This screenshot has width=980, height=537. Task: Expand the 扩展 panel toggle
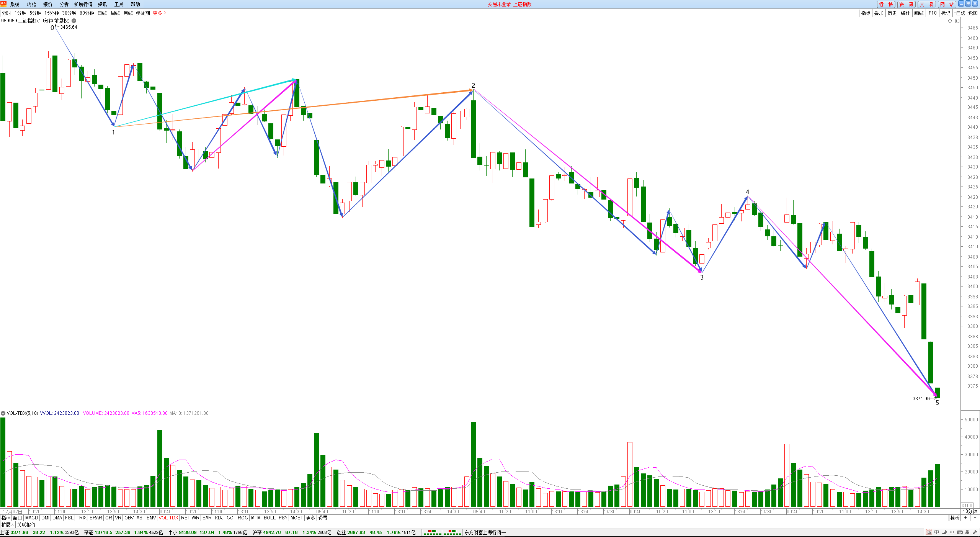click(7, 525)
